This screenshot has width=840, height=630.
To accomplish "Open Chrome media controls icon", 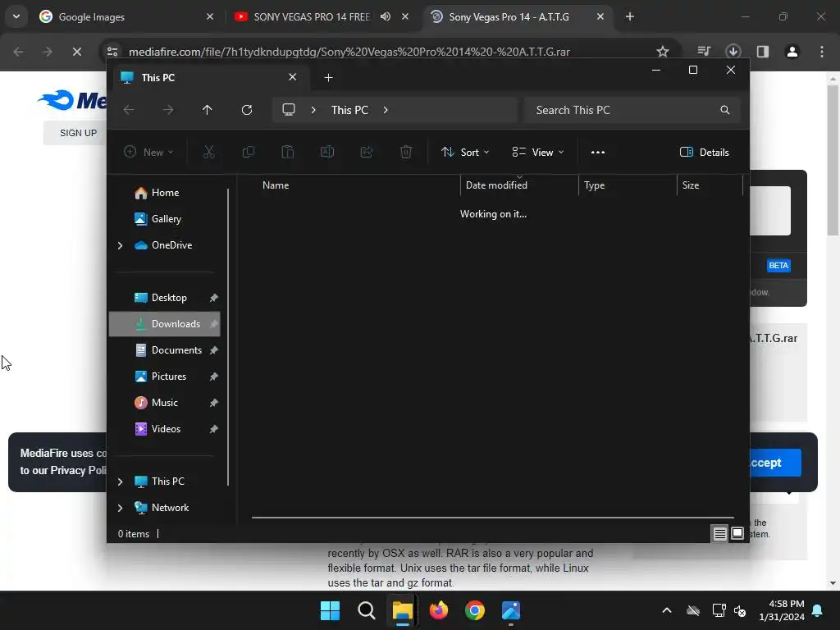I will pos(704,52).
